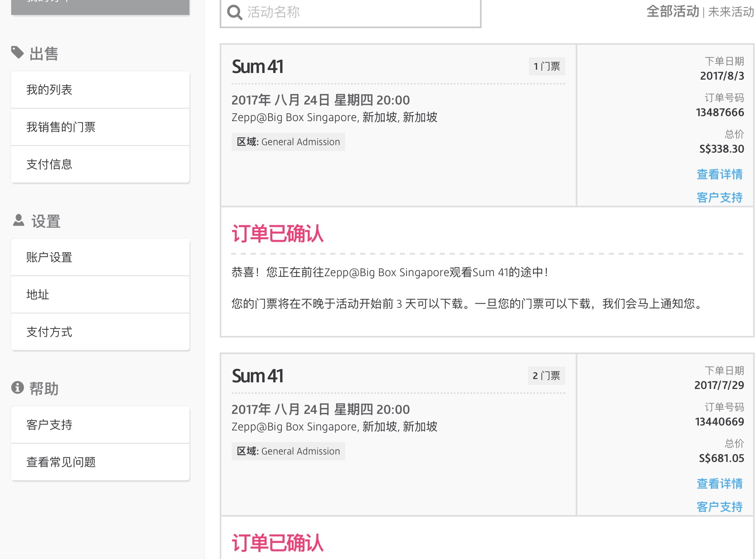Open 地址 settings item
This screenshot has height=559, width=756.
tap(100, 295)
